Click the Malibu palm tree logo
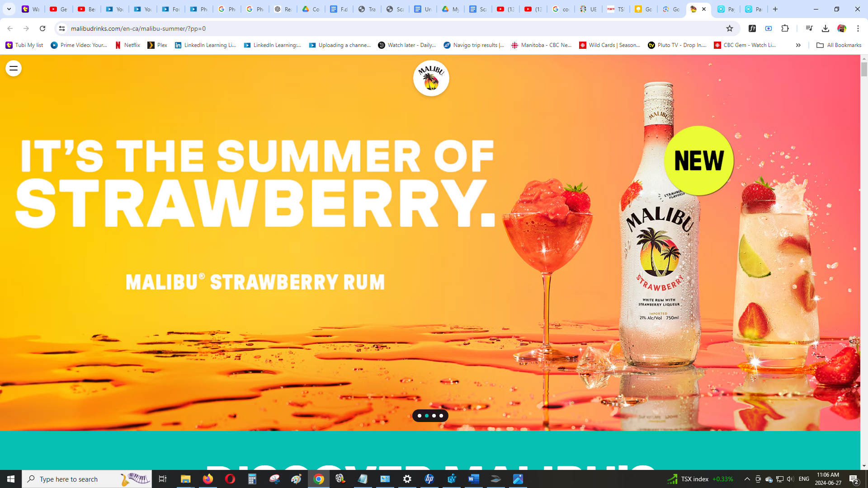Image resolution: width=868 pixels, height=488 pixels. pyautogui.click(x=431, y=78)
